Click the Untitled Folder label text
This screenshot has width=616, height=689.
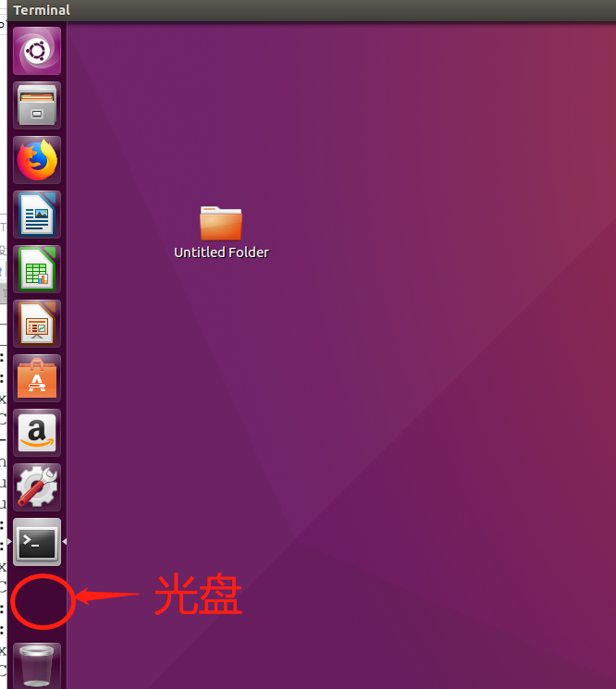(221, 252)
